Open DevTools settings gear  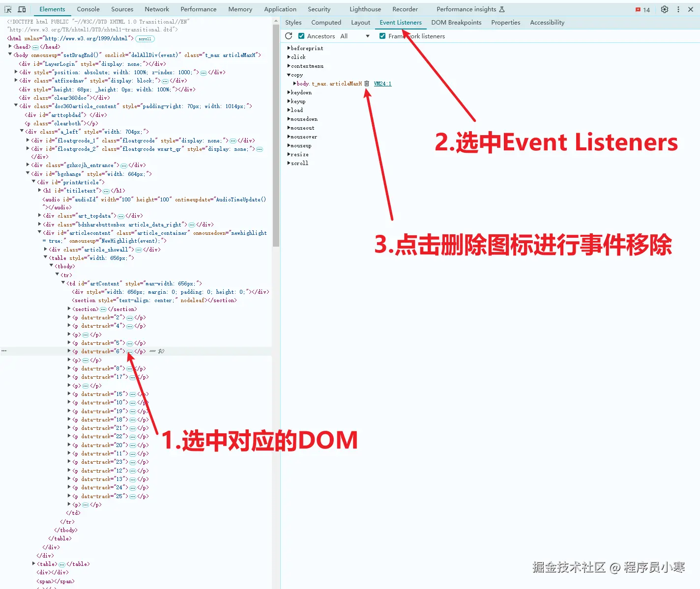pyautogui.click(x=665, y=9)
